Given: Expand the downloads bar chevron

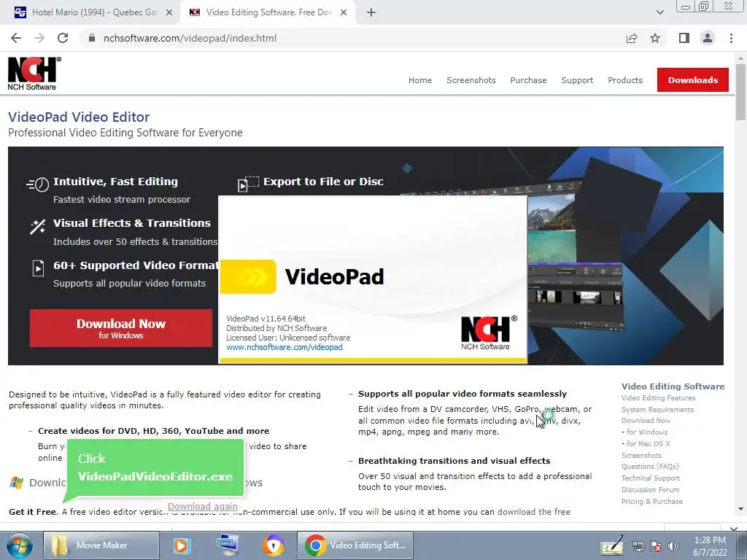Looking at the screenshot, I should 734,529.
